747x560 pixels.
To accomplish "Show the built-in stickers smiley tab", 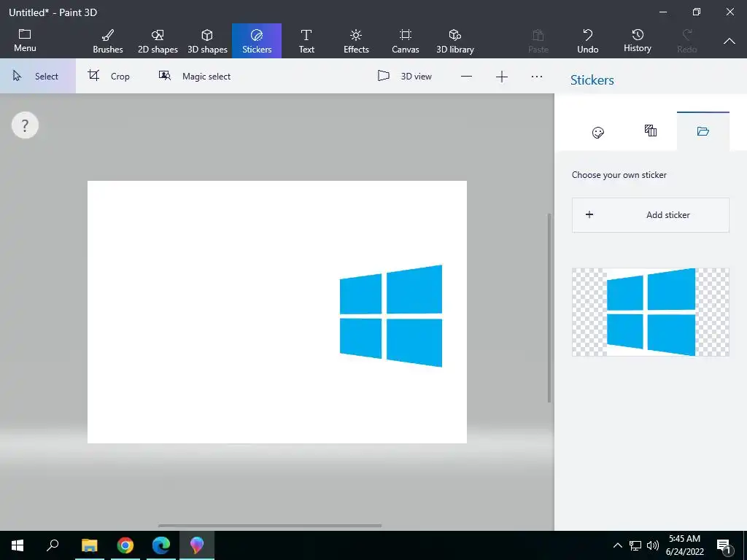I will (x=598, y=132).
